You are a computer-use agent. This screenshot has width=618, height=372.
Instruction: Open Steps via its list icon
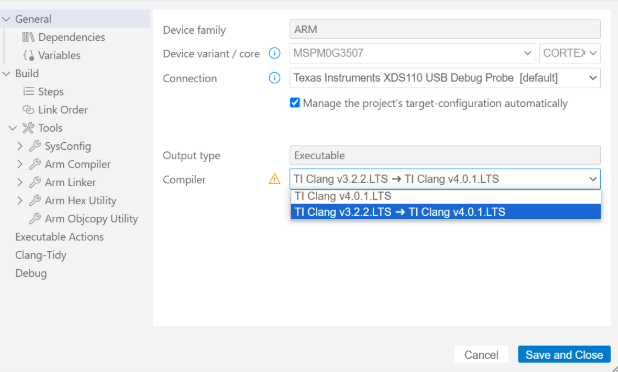28,91
